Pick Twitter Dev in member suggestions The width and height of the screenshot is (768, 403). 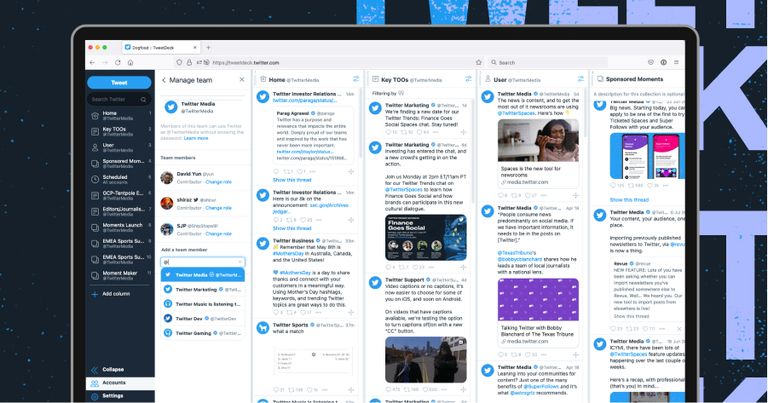[x=203, y=318]
